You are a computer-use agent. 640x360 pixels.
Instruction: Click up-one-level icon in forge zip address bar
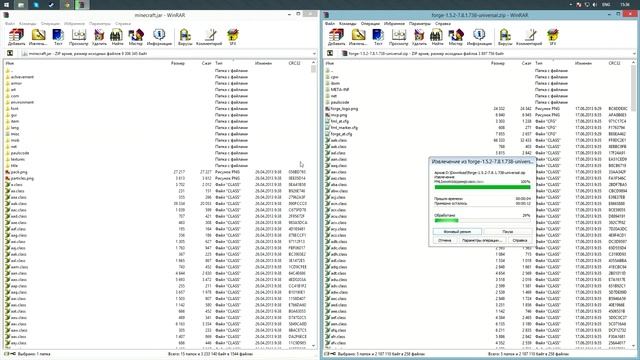[330, 53]
